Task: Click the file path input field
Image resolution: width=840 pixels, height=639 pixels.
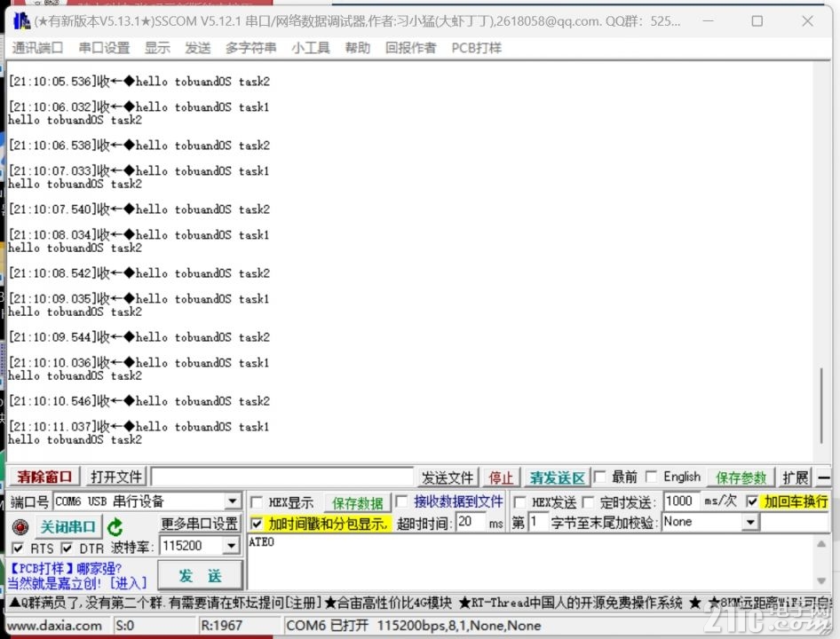Action: point(282,477)
